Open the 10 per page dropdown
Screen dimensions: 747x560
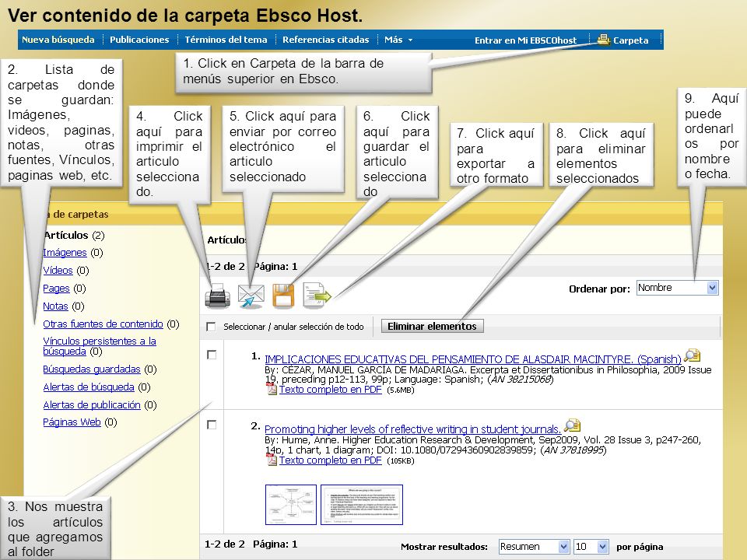tap(591, 547)
